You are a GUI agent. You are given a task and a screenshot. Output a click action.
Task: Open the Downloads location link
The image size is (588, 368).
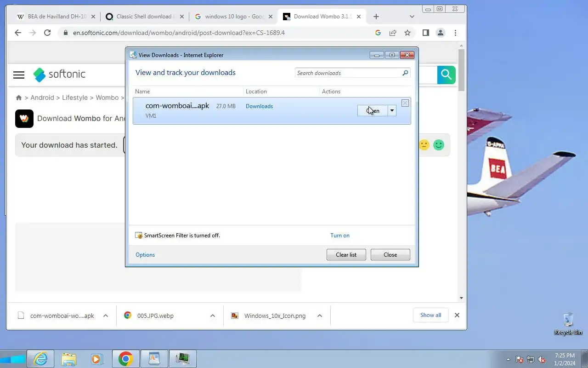click(259, 106)
